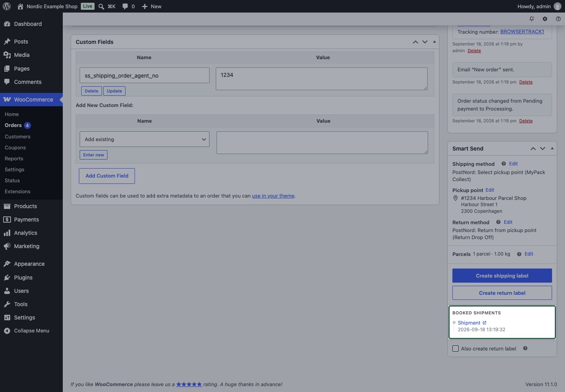Open the Products menu
Screen dimensions: 565x392
click(x=31, y=206)
